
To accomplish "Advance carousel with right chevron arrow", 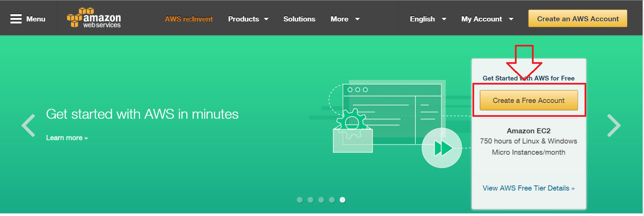I will point(614,125).
